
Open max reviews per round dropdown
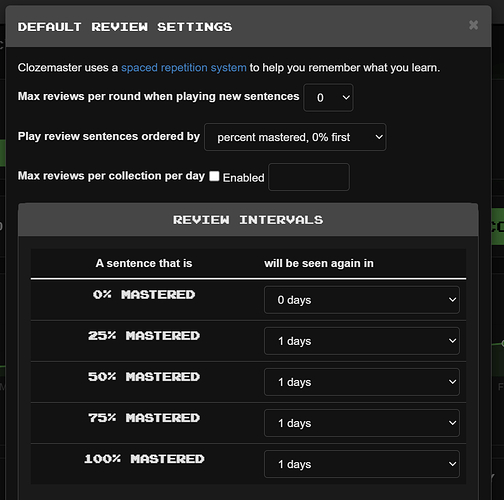(328, 98)
